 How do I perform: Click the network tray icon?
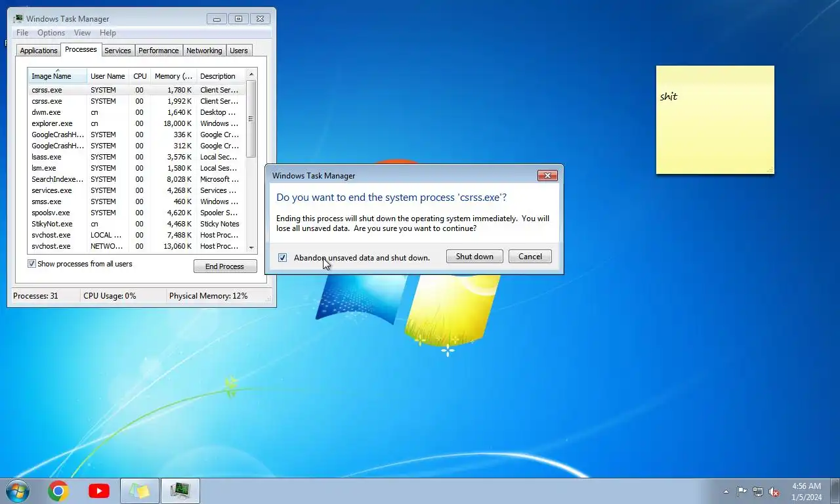pyautogui.click(x=758, y=492)
